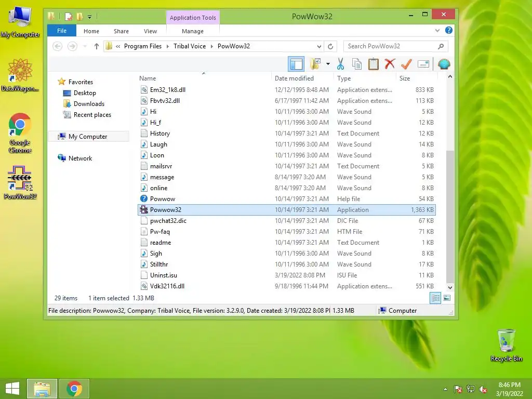Select the Laugh wave sound icon
The image size is (532, 399).
pos(144,144)
